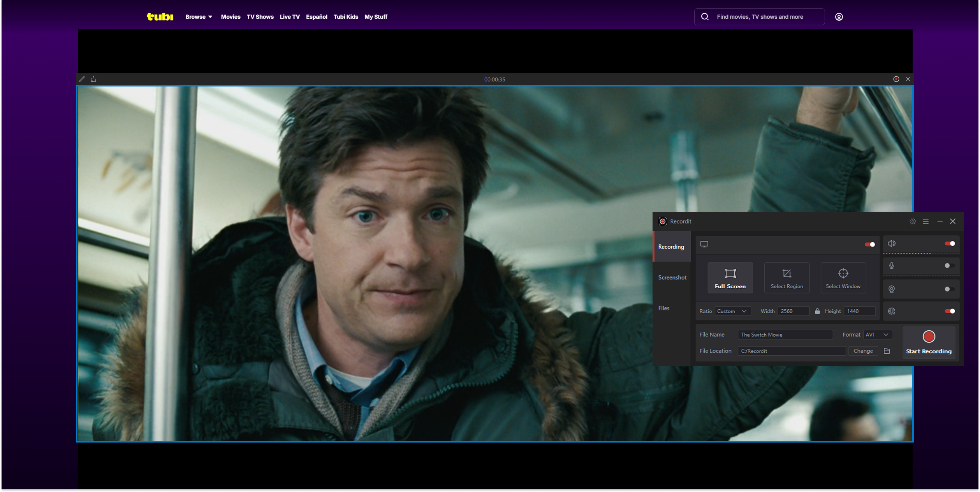Screen dimensions: 980x492
Task: Choose Full Screen capture mode
Action: point(730,278)
